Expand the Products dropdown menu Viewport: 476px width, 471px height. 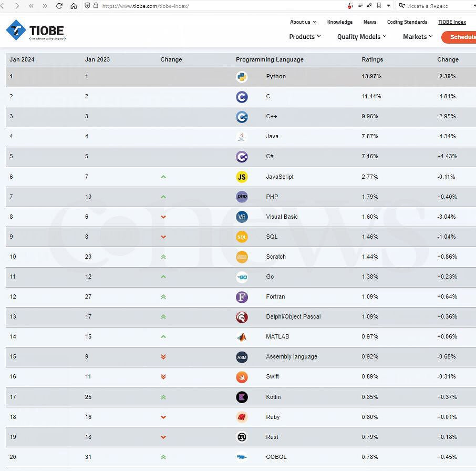pos(305,37)
